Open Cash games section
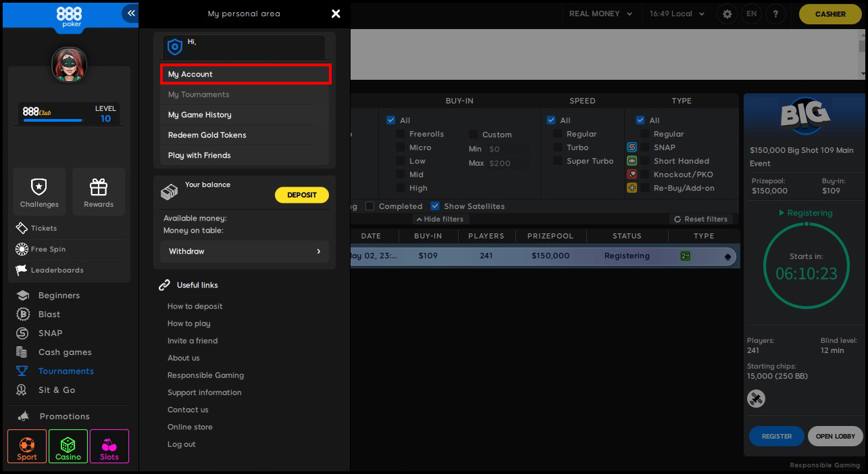Screen dimensions: 868x474 (55, 352)
